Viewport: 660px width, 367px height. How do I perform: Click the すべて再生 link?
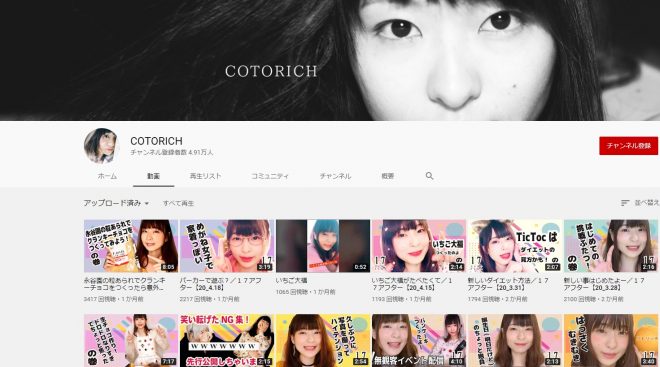pos(178,203)
